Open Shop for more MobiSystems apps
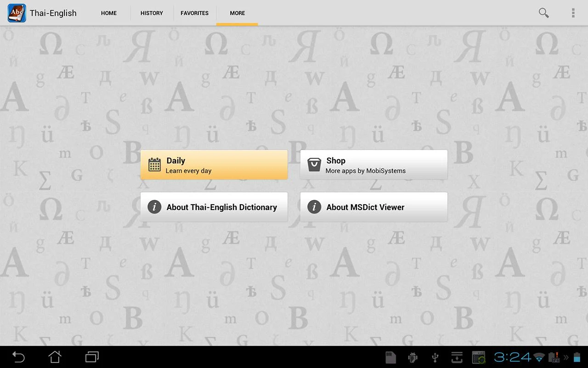 tap(373, 164)
